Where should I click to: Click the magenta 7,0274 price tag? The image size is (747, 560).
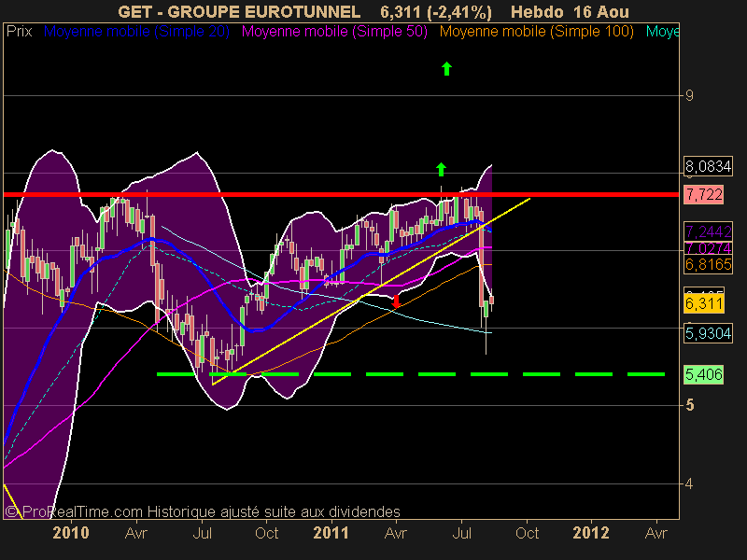pos(708,248)
